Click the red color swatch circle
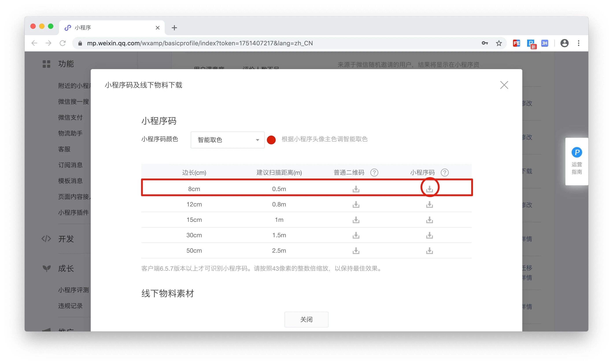 pyautogui.click(x=271, y=140)
